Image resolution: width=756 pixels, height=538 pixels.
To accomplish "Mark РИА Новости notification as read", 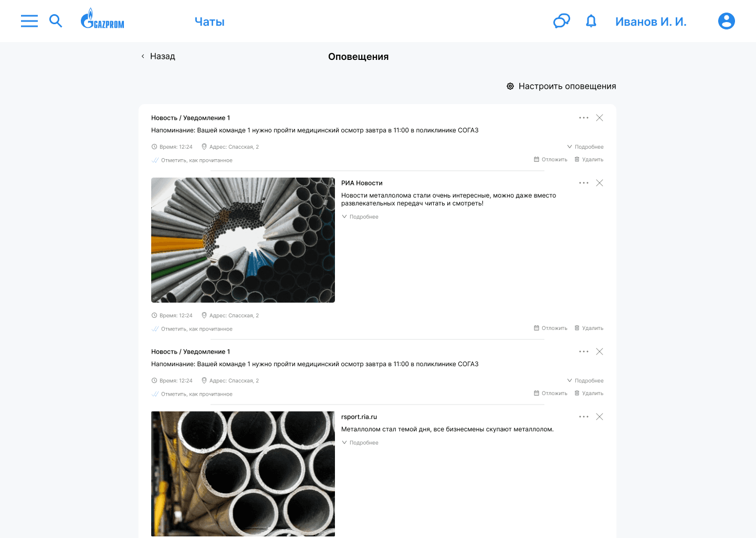I will click(x=192, y=329).
